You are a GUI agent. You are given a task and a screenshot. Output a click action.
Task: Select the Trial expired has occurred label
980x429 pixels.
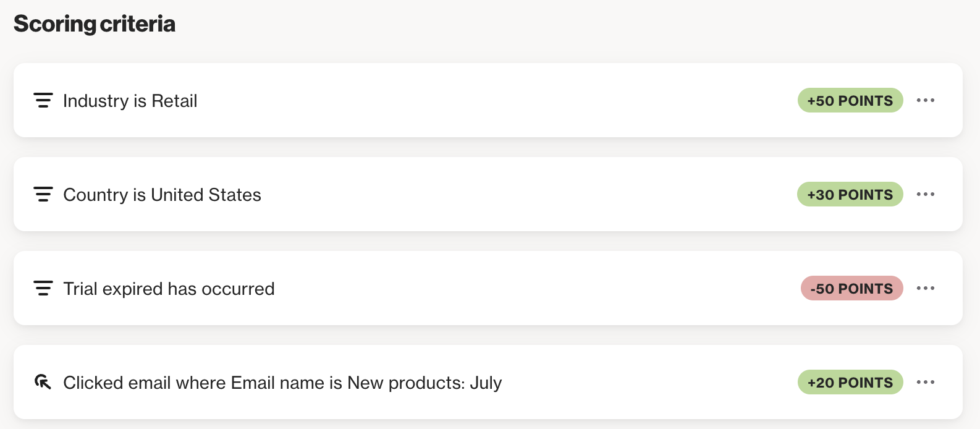click(169, 289)
